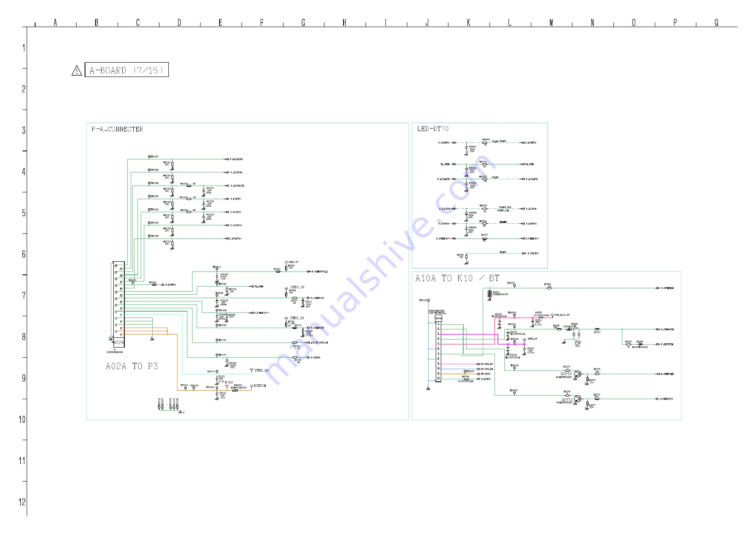The image size is (756, 534).
Task: Click column letter E in top ruler
Action: 220,22
